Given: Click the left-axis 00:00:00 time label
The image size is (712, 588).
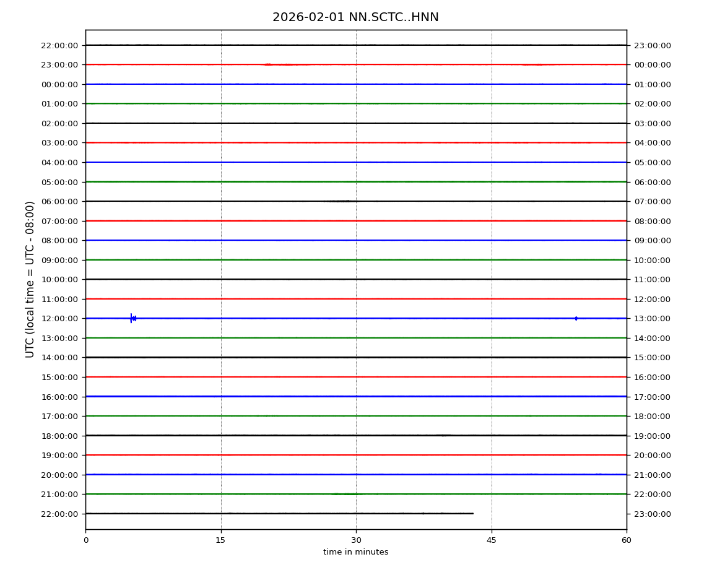Looking at the screenshot, I should 59,84.
